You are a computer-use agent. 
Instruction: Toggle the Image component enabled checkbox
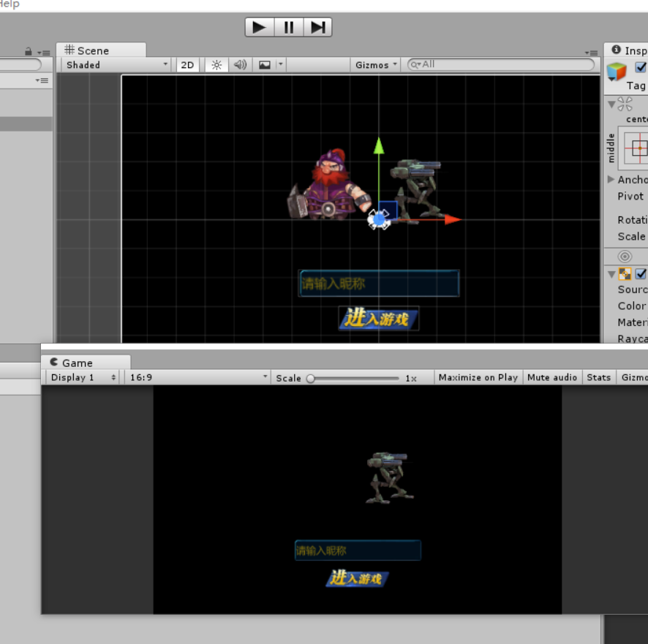pos(641,273)
